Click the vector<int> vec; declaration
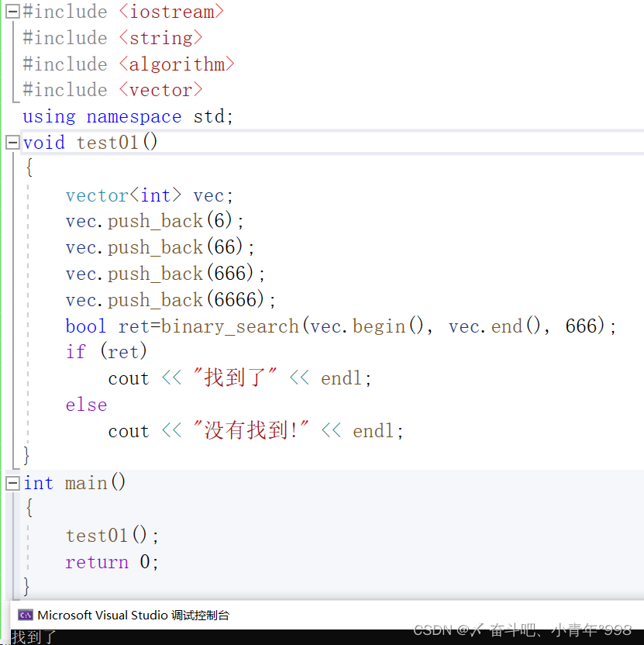Screen dimensions: 644x645 tap(150, 195)
